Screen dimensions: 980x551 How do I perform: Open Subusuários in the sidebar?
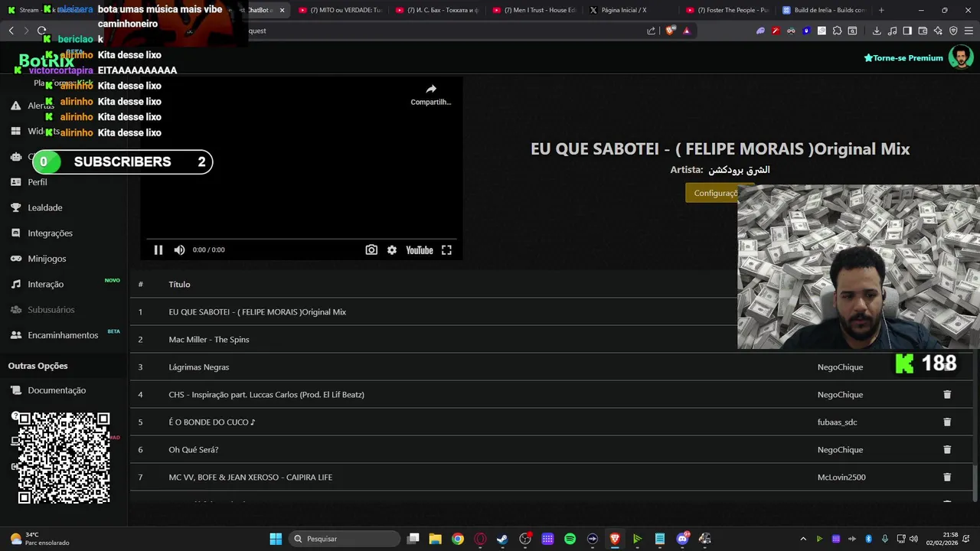(51, 309)
